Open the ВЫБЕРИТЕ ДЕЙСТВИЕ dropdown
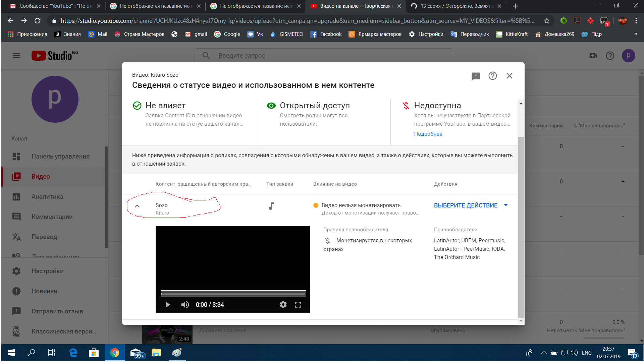644x362 pixels. pyautogui.click(x=471, y=205)
